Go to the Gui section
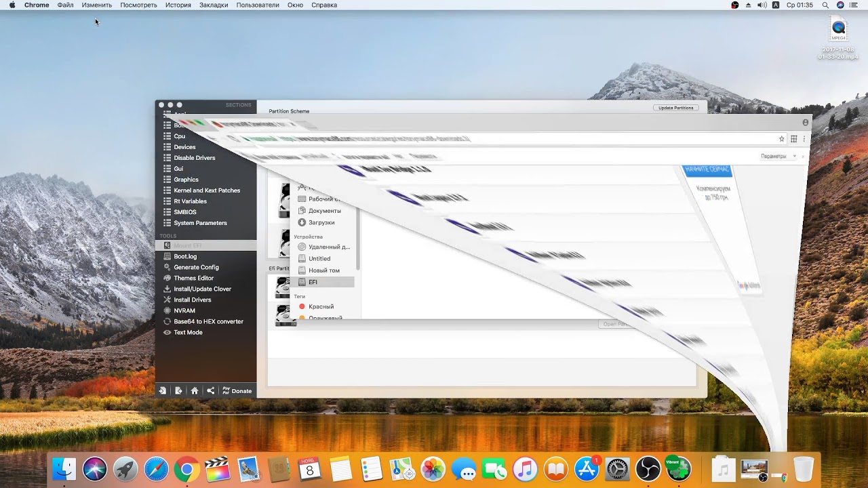Screen dimensions: 868x488 (x=178, y=169)
